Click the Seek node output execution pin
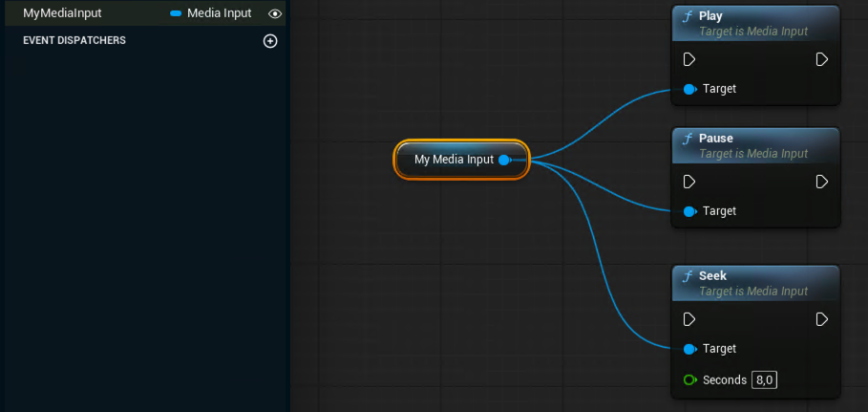Image resolution: width=868 pixels, height=412 pixels. [822, 319]
